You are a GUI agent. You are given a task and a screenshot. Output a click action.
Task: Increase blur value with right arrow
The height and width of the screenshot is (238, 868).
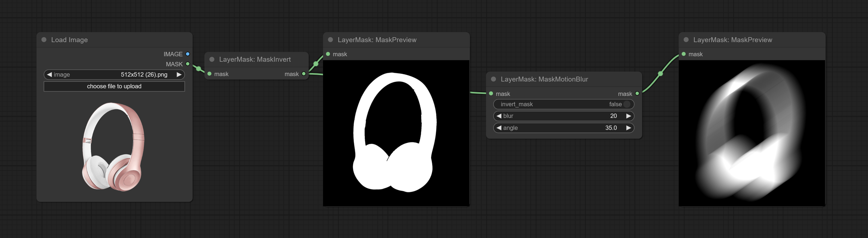[628, 116]
